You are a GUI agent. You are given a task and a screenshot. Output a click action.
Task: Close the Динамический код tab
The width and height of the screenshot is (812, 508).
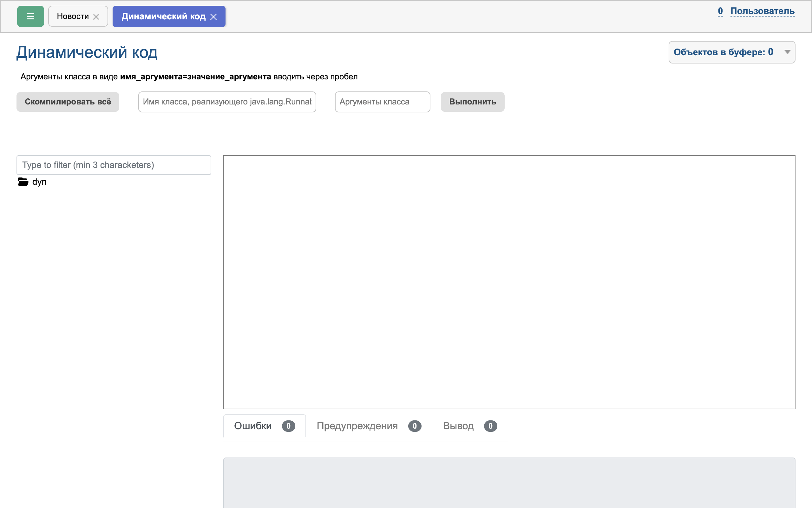213,17
